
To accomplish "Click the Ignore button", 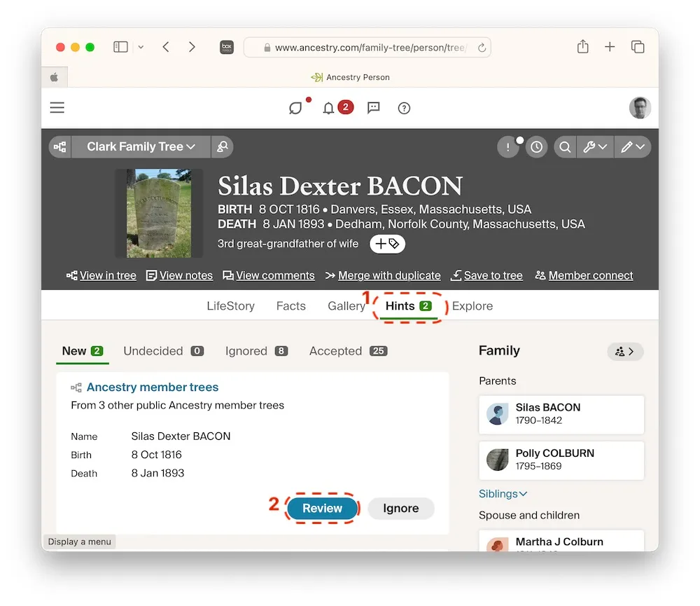I will (x=401, y=509).
